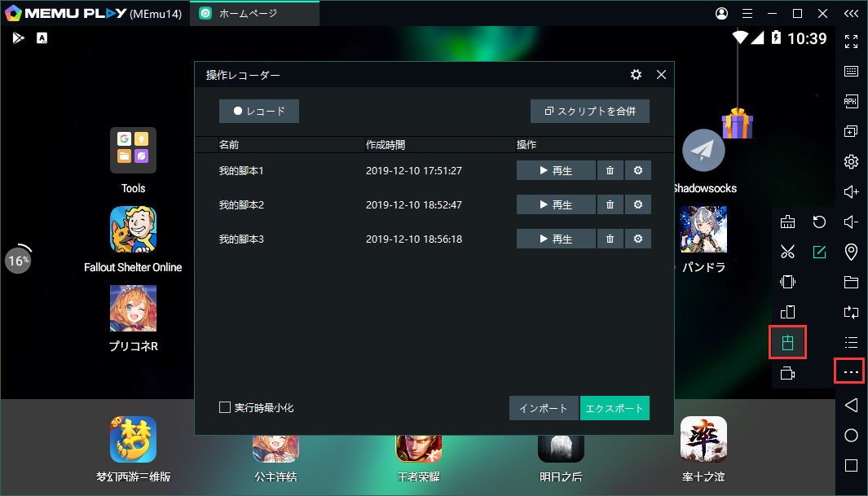The image size is (868, 496).
Task: Launch Fallout Shelter Online
Action: coord(133,229)
